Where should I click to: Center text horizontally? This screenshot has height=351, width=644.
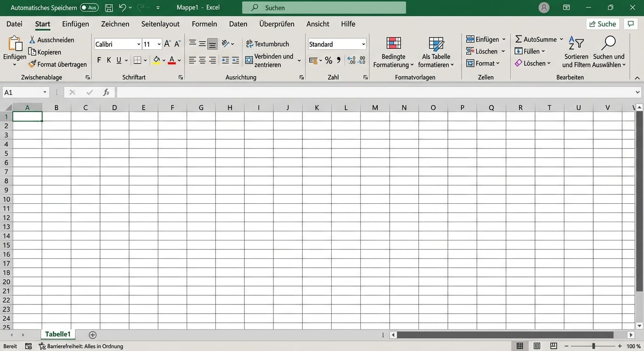tap(202, 60)
